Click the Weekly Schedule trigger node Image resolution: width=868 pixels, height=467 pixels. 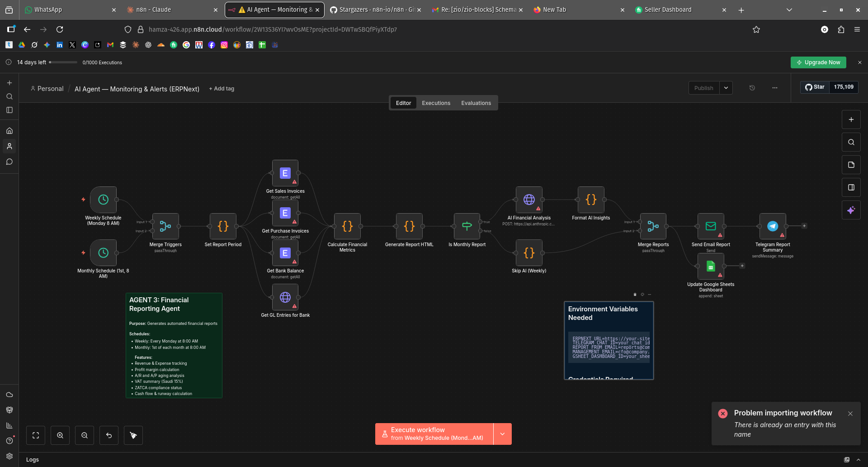(x=104, y=200)
